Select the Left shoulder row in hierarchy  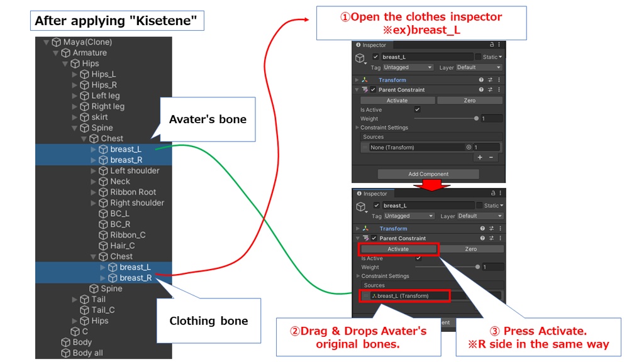pyautogui.click(x=104, y=171)
